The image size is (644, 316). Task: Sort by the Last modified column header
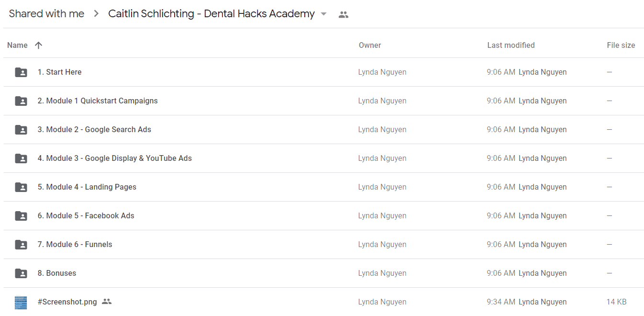[x=511, y=45]
